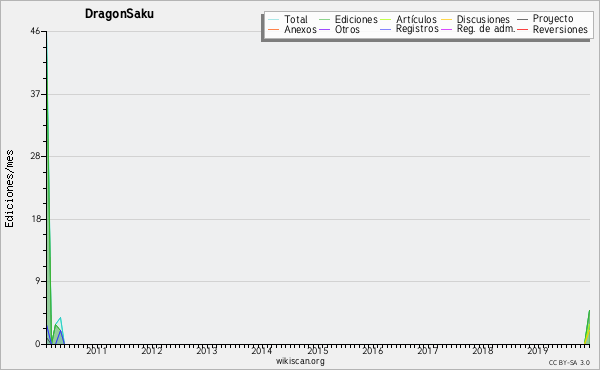Click the Registros legend blue swatch
This screenshot has width=600, height=370.
385,29
